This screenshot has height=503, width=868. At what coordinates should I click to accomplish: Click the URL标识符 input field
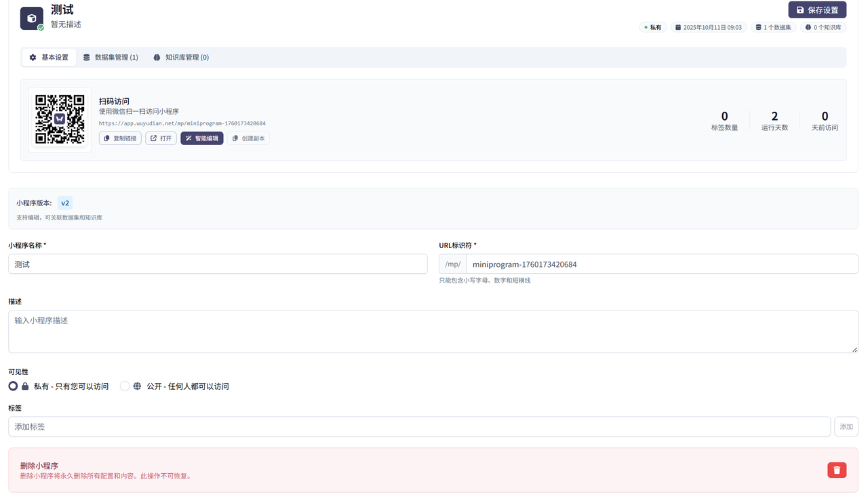click(661, 264)
